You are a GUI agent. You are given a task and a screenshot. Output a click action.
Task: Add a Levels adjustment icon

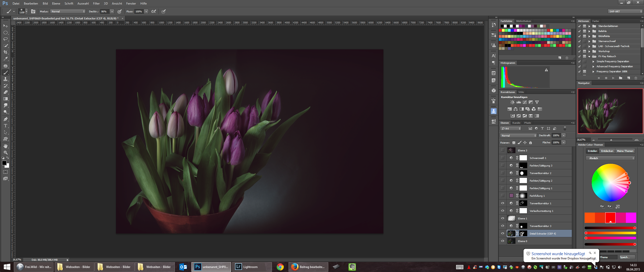coord(519,102)
